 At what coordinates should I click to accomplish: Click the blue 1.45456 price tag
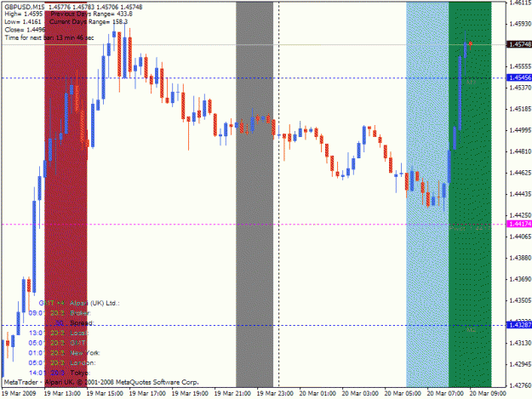519,77
